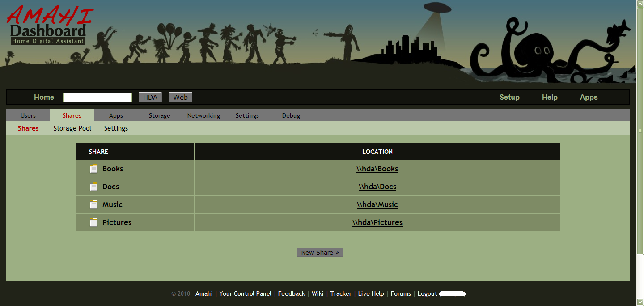Open the Tracker footer link
Screen dimensions: 644x306
pyautogui.click(x=341, y=294)
